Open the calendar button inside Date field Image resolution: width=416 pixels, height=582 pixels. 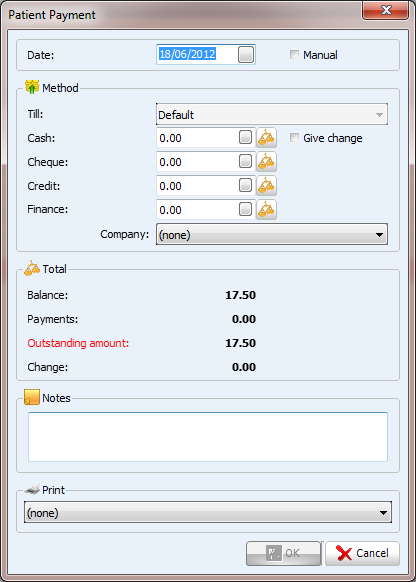[x=246, y=55]
